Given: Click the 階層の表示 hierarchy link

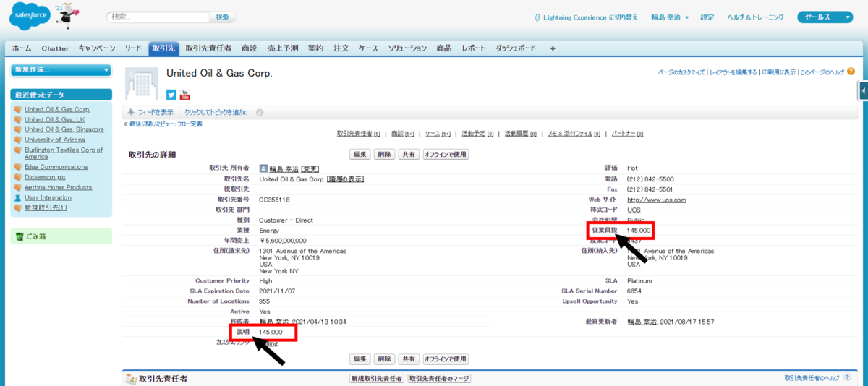Looking at the screenshot, I should point(346,179).
